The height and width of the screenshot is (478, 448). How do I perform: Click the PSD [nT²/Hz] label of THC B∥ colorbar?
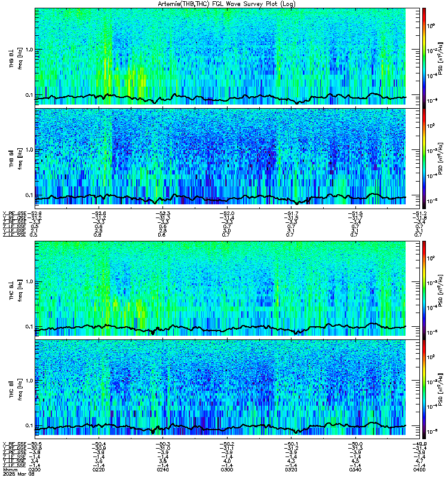point(440,390)
